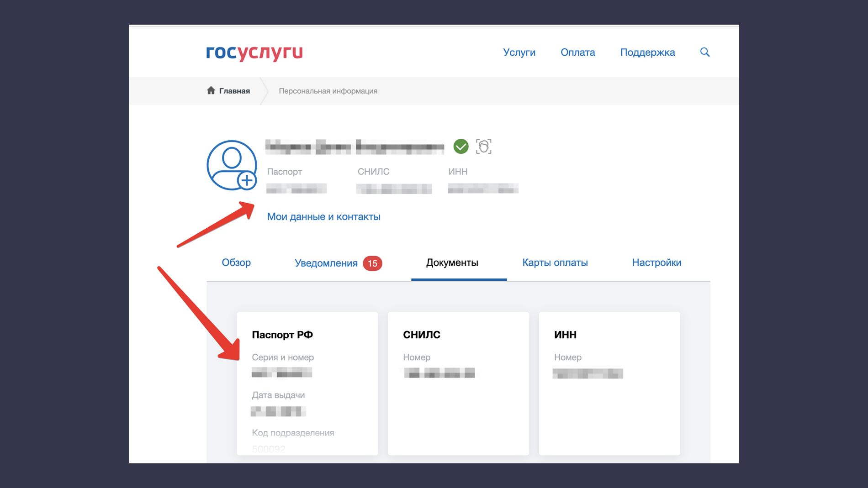Switch to the Обзор tab
Image resolution: width=868 pixels, height=488 pixels.
click(236, 262)
